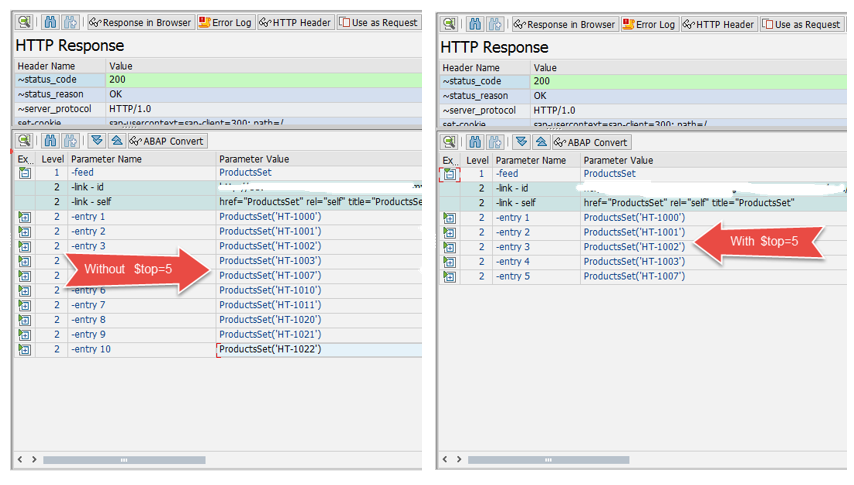Click Expand All icon in left panel
Image resolution: width=854 pixels, height=485 pixels.
pyautogui.click(x=97, y=141)
